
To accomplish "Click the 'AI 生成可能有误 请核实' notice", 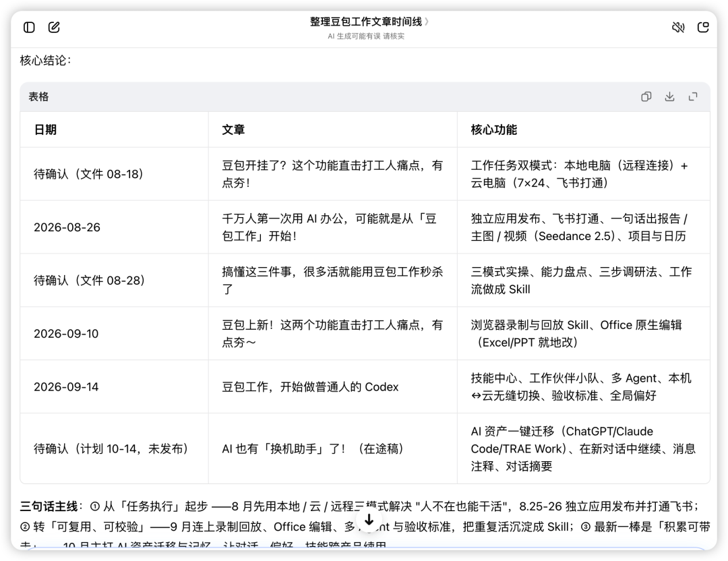I will pos(366,36).
